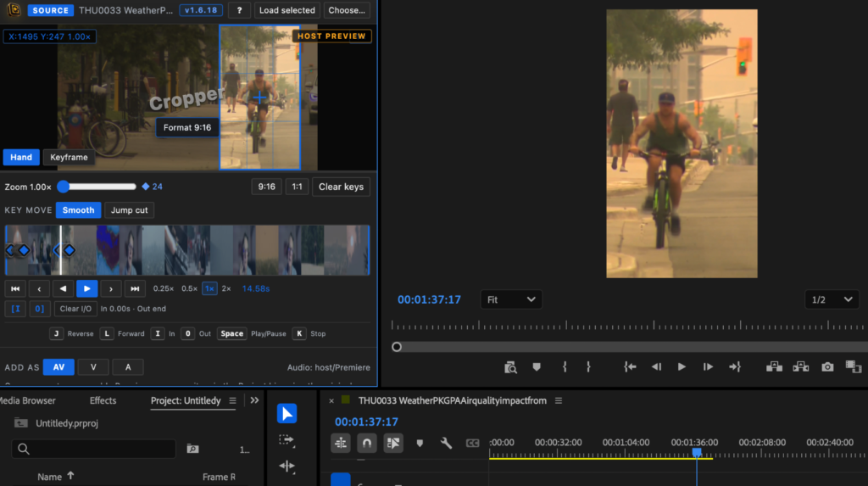The image size is (868, 486).
Task: Click the new bin folder icon
Action: point(192,449)
